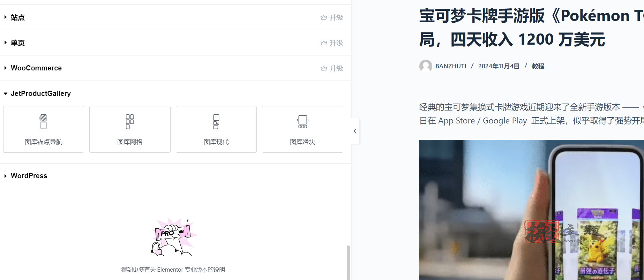Collapse the Elementor panel with chevron handle
The height and width of the screenshot is (280, 644).
(355, 131)
